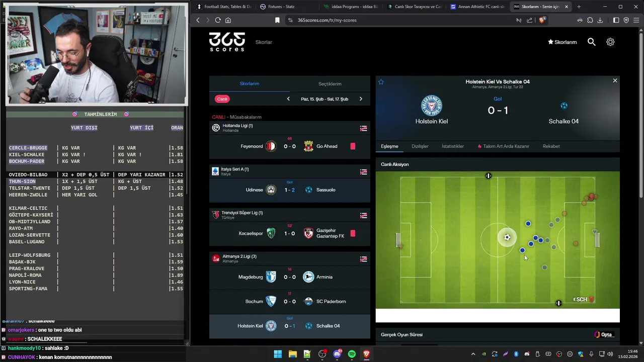644x362 pixels.
Task: Open 365scores settings gear
Action: (x=610, y=42)
